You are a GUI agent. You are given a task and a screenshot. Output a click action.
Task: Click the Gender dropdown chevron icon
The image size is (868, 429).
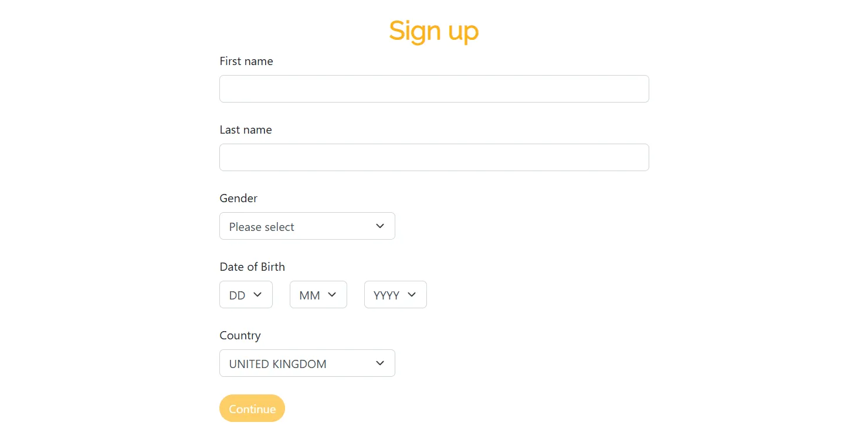pos(380,226)
